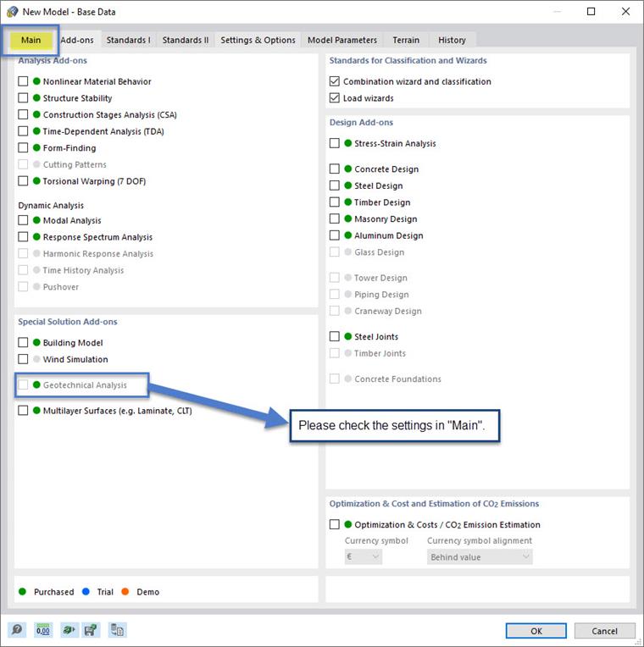Screen dimensions: 644x647
Task: Switch to the Add-ons tab
Action: 77,40
